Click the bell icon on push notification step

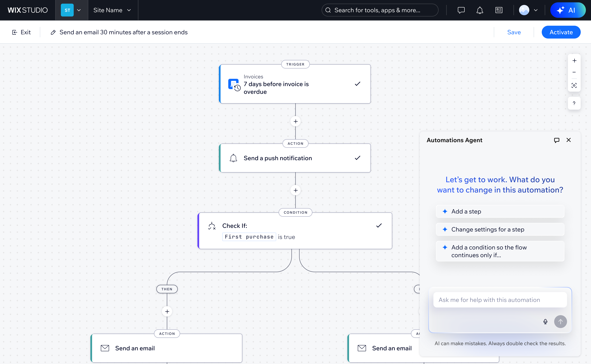click(233, 158)
